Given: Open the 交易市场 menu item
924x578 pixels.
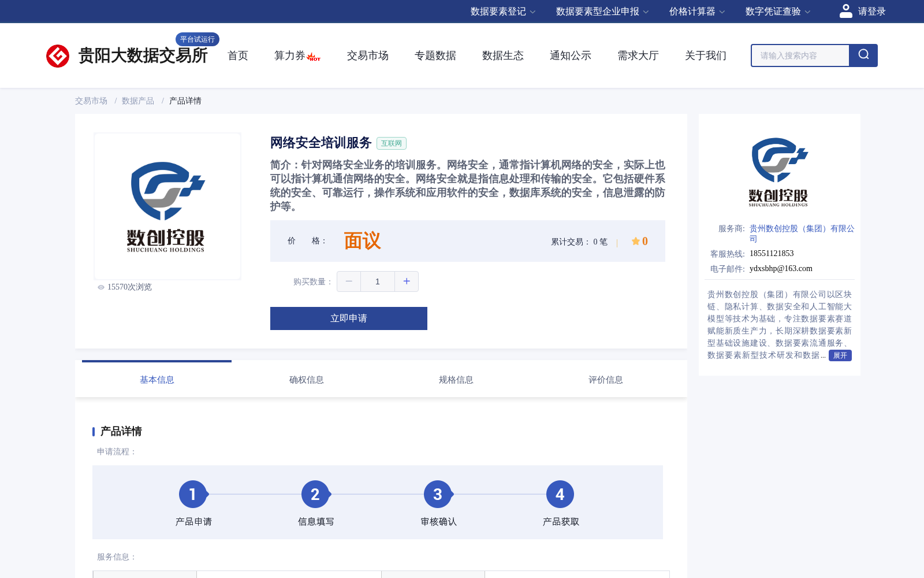Looking at the screenshot, I should 368,55.
